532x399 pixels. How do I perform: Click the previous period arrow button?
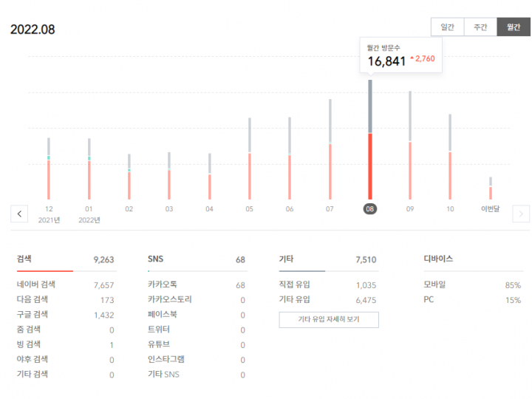click(x=19, y=214)
